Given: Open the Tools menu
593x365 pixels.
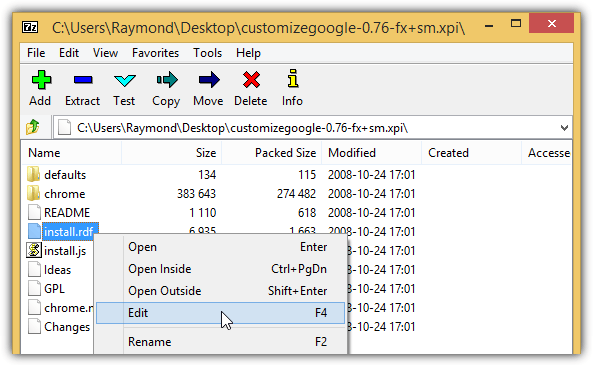Looking at the screenshot, I should tap(207, 53).
